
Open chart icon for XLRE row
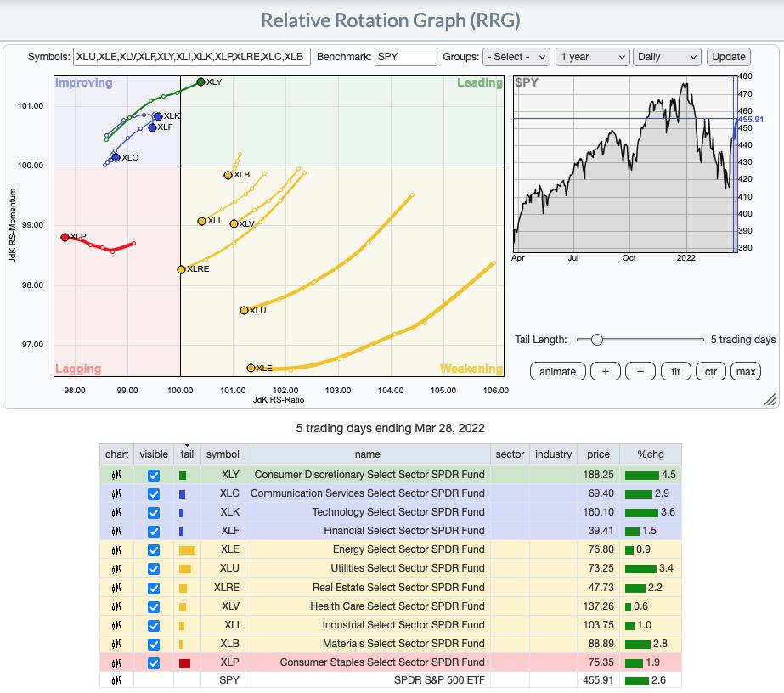(116, 588)
